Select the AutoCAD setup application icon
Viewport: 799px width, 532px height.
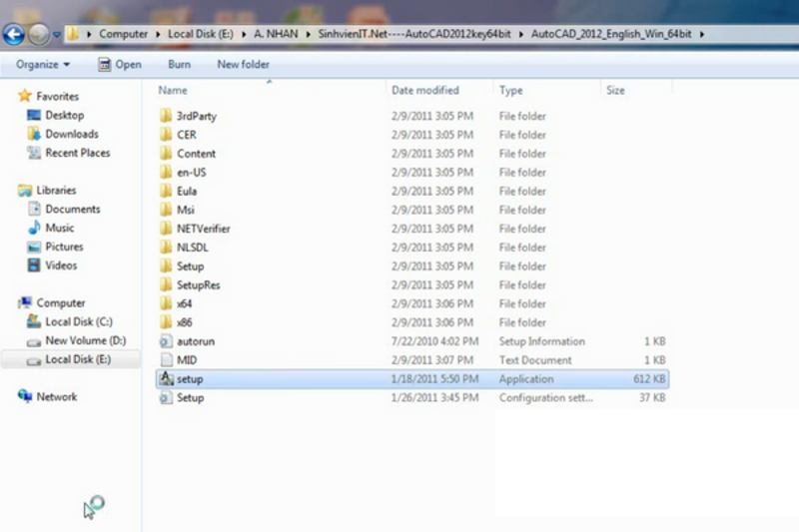pos(166,378)
